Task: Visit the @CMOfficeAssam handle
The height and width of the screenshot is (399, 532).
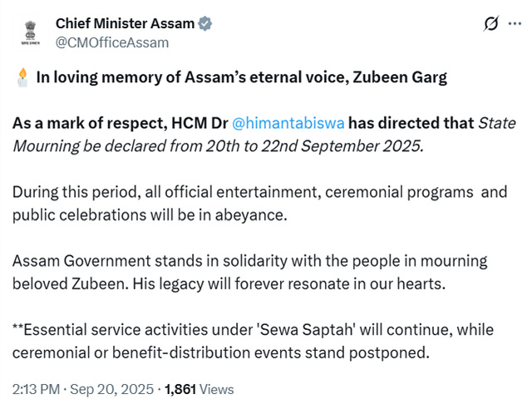Action: coord(112,42)
